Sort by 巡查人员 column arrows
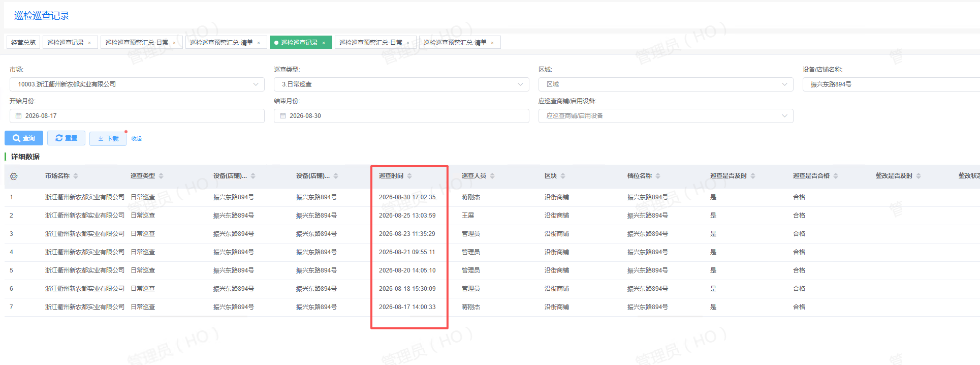The height and width of the screenshot is (365, 980). point(492,176)
